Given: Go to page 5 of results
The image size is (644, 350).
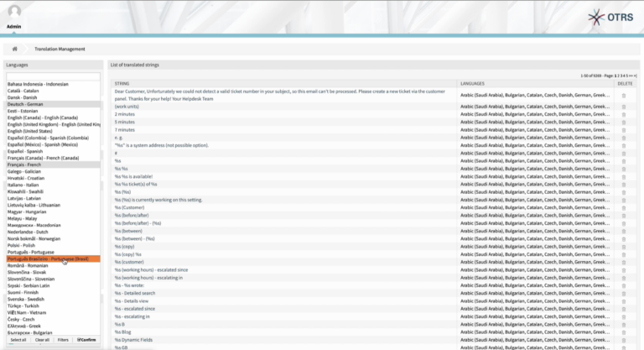Looking at the screenshot, I should [x=626, y=76].
